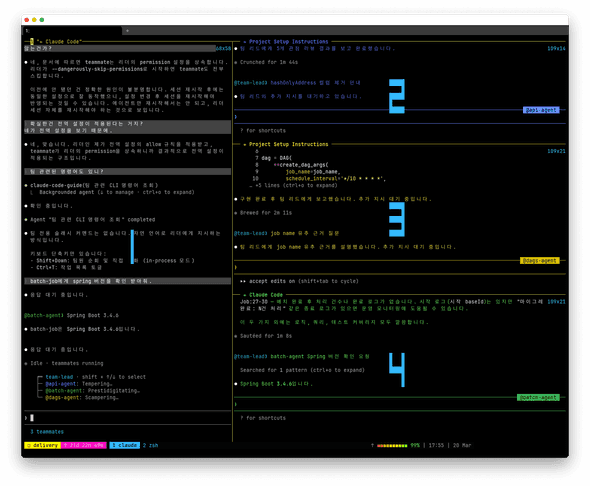Click the up-arrow icon before battery bar
The height and width of the screenshot is (486, 590).
372,445
